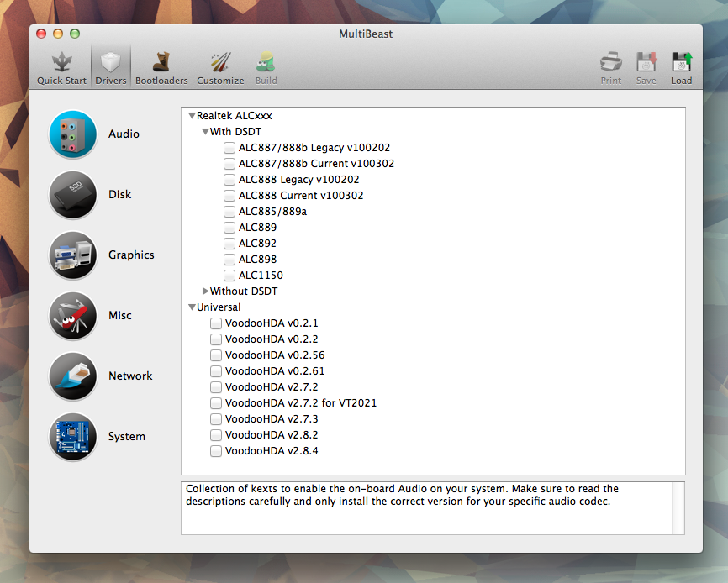728x583 pixels.
Task: Select the Graphics category icon
Action: coord(73,255)
